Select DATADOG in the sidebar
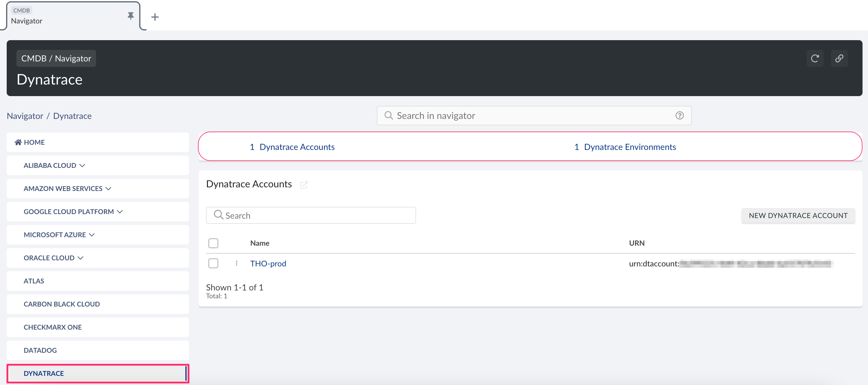The width and height of the screenshot is (868, 385). [x=40, y=350]
